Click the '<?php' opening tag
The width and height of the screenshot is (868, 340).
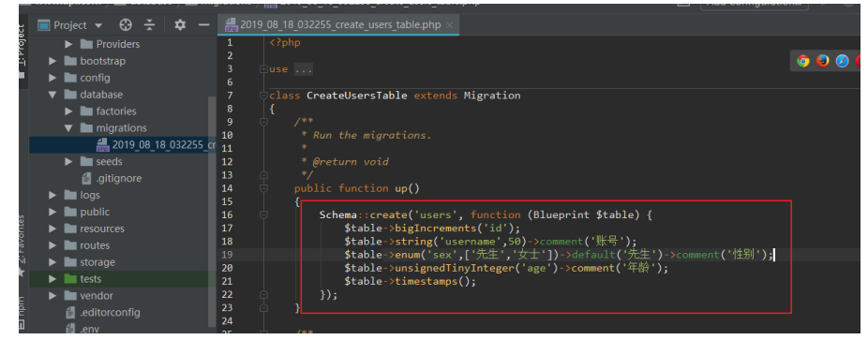coord(285,42)
